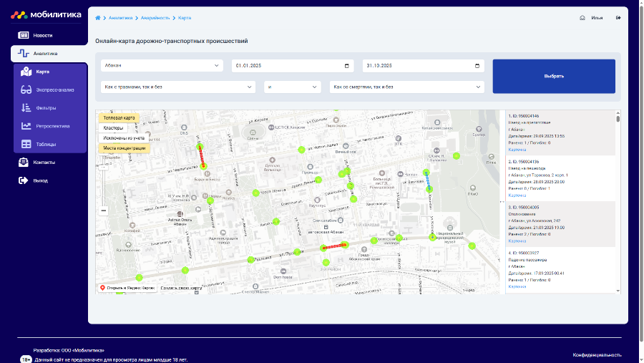Toggle Кластеры map layer
644x363 pixels.
click(113, 127)
